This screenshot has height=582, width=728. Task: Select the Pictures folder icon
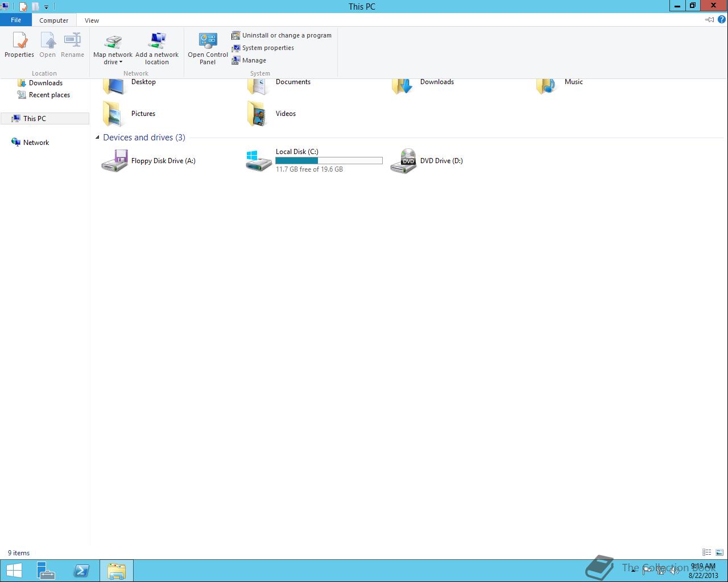(x=113, y=114)
